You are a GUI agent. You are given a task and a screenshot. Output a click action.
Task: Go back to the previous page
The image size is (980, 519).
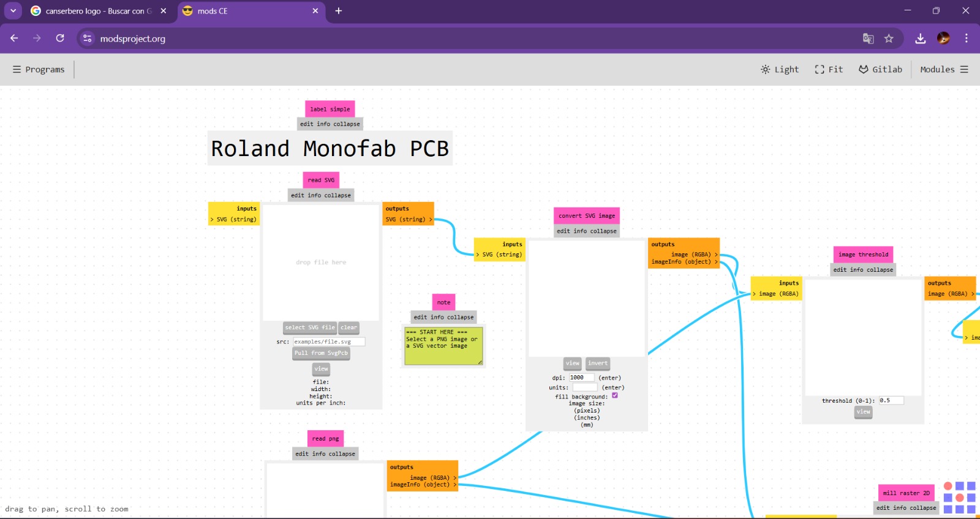tap(14, 38)
